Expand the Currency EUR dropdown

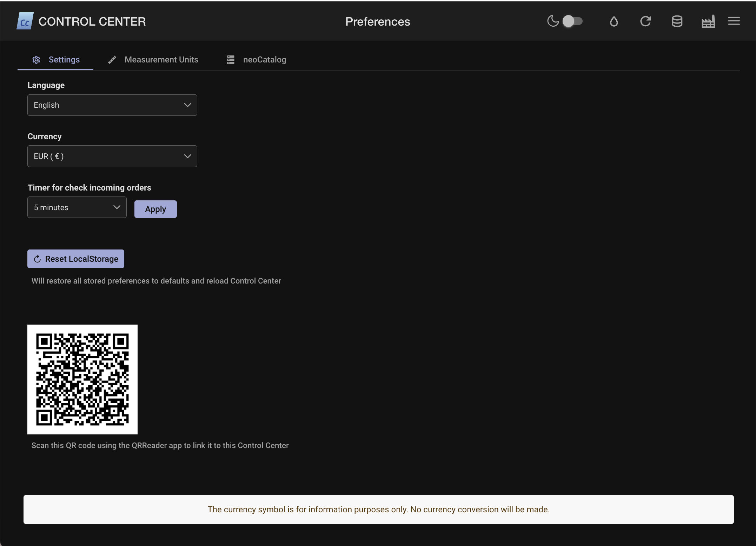[112, 156]
